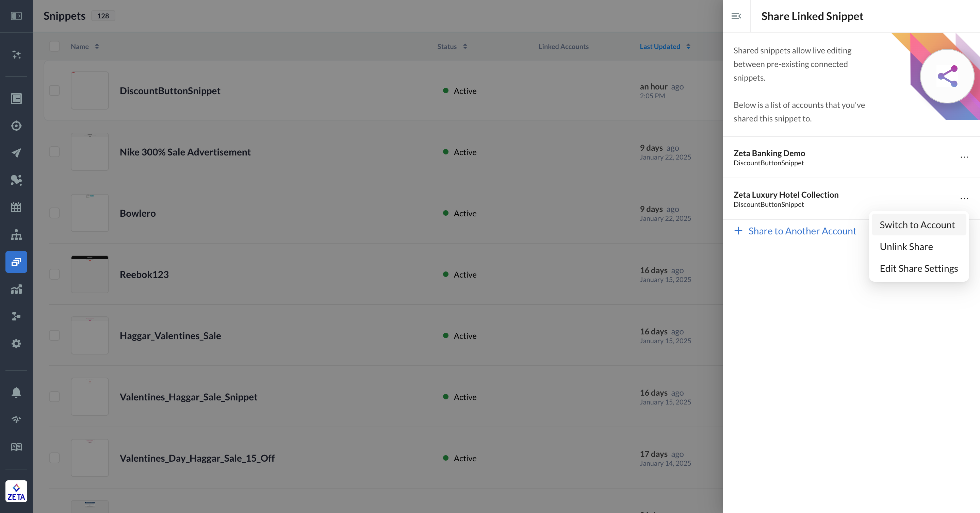Click the Reebok123 thumbnail preview
This screenshot has width=980, height=513.
click(90, 274)
